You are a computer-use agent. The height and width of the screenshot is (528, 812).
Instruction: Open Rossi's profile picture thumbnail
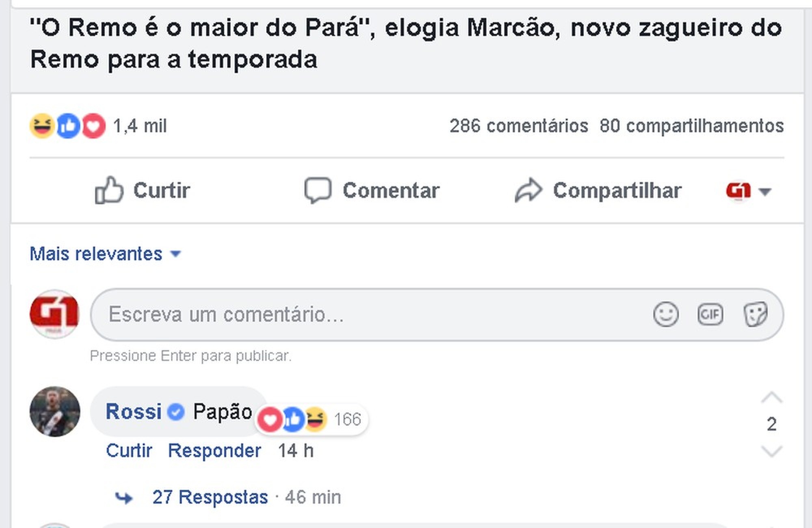pos(55,411)
